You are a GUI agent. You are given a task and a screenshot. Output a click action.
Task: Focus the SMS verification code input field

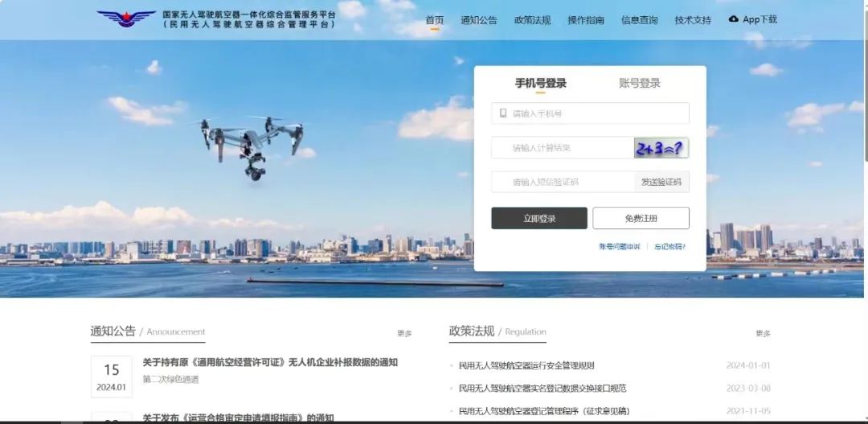563,182
